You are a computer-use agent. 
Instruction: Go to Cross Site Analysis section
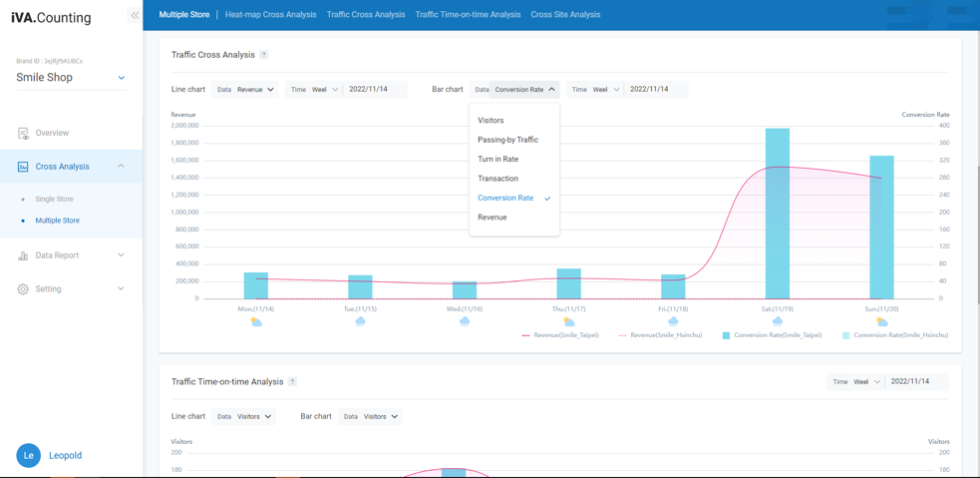click(x=565, y=15)
